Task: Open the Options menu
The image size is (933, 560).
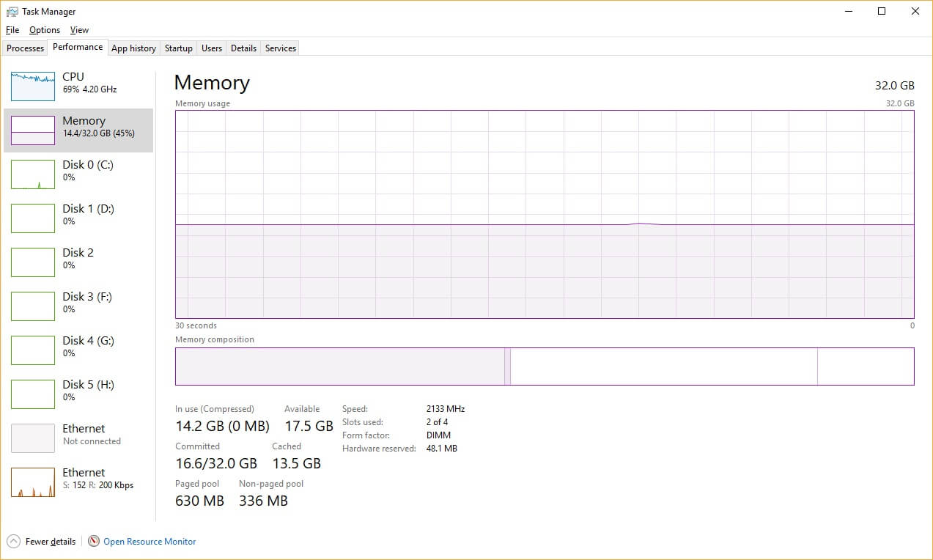Action: 45,30
